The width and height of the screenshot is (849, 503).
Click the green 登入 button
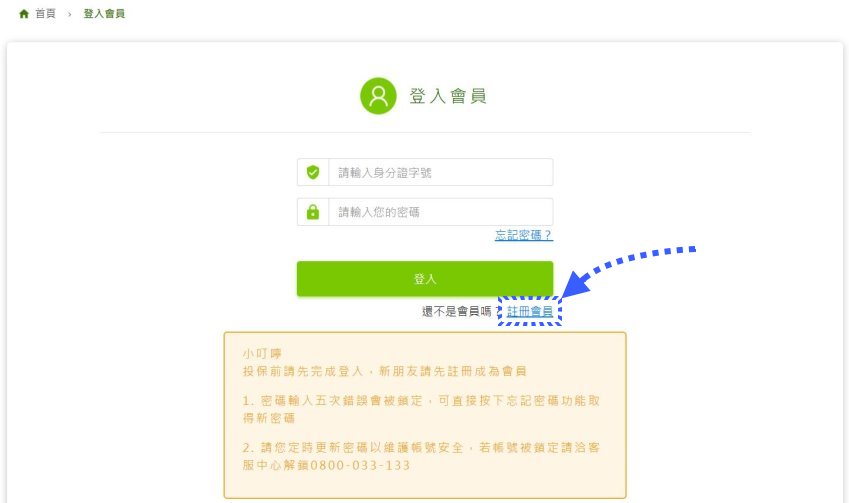[x=425, y=279]
